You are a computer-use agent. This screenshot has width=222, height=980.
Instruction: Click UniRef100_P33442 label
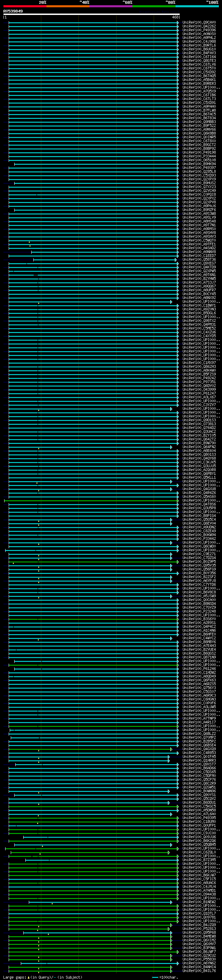click(x=199, y=539)
